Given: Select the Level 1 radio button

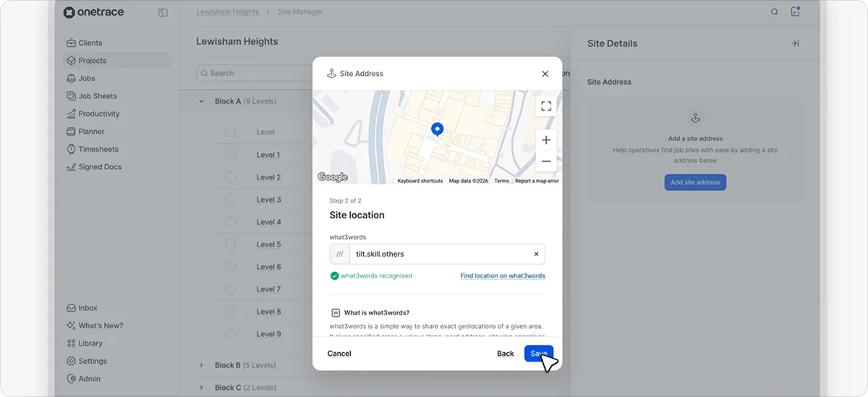Looking at the screenshot, I should click(231, 155).
